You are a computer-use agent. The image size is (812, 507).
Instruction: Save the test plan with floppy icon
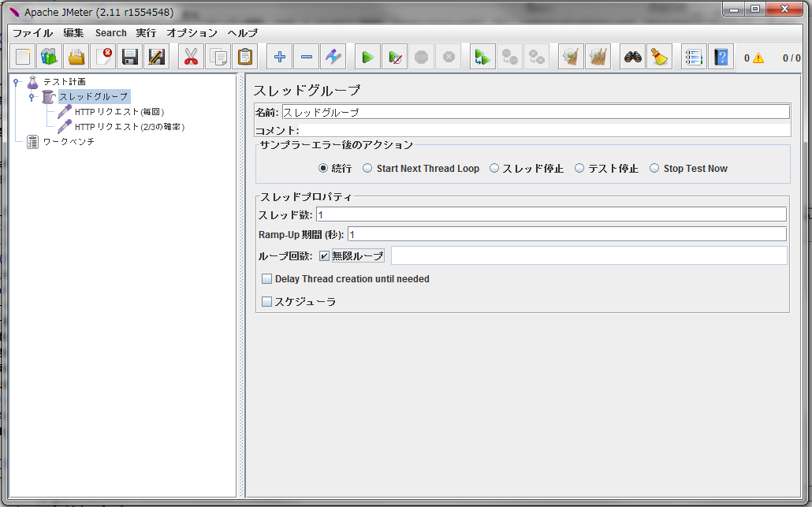click(x=129, y=57)
